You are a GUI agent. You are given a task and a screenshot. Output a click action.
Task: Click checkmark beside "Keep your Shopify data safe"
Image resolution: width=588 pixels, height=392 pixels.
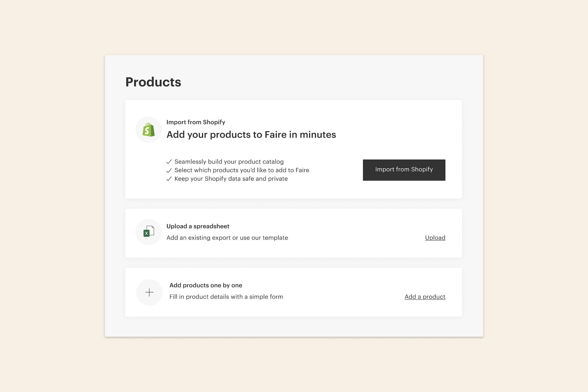[x=169, y=179]
